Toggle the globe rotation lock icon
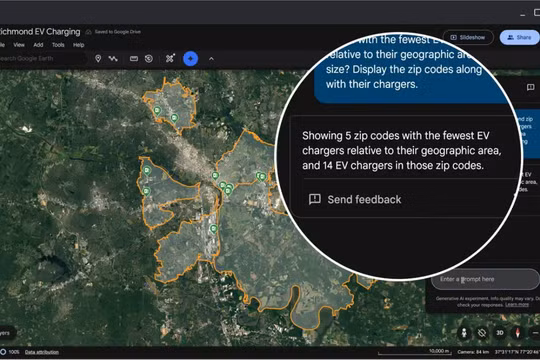 coord(482,333)
